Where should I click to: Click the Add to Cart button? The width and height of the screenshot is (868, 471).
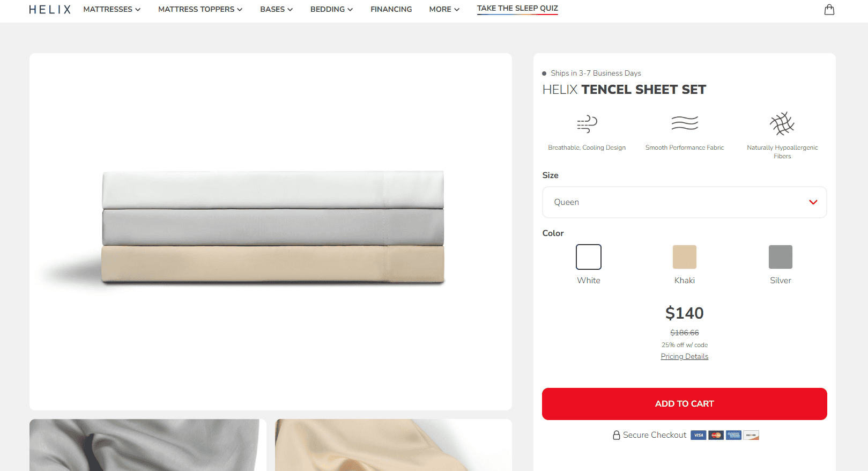coord(685,404)
